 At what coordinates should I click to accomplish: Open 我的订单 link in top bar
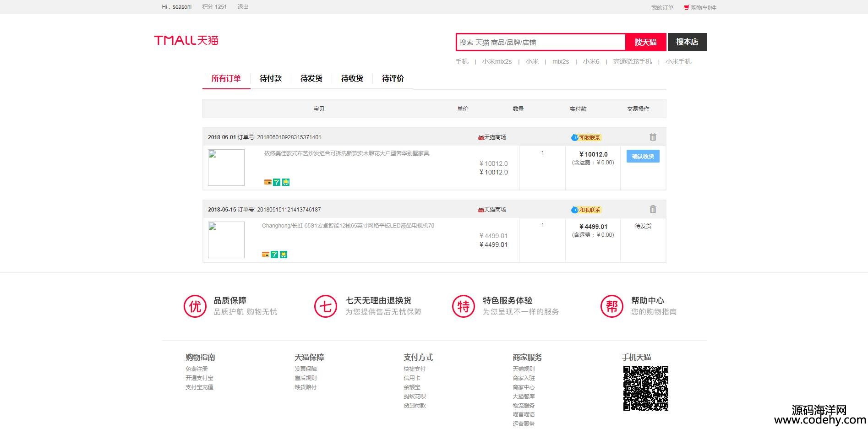(662, 7)
